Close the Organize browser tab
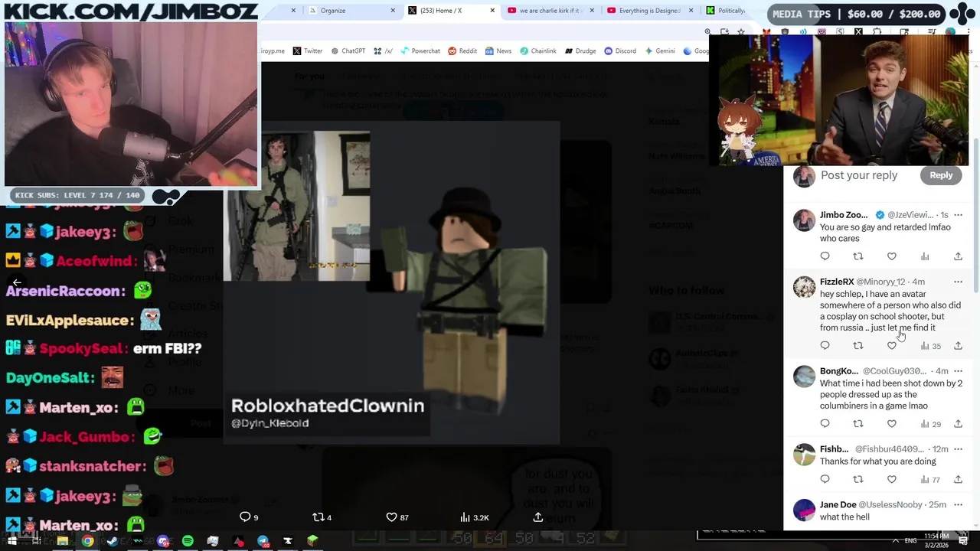The height and width of the screenshot is (551, 980). pos(394,11)
